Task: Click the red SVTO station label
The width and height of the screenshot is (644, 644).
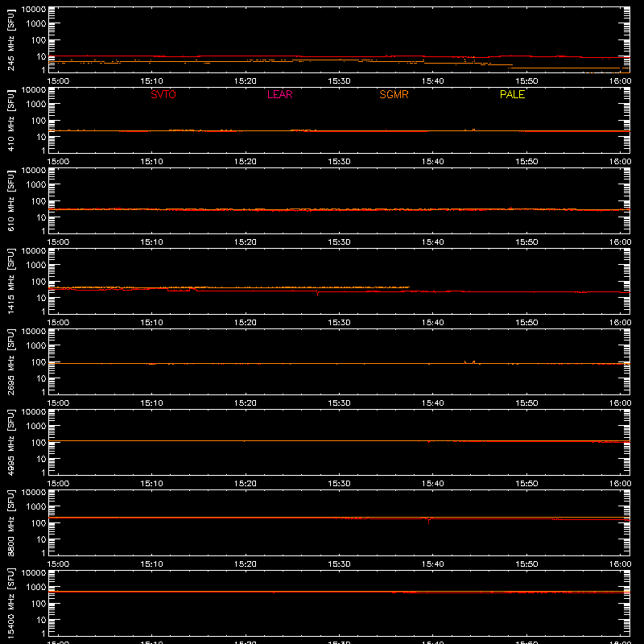Action: coord(163,94)
